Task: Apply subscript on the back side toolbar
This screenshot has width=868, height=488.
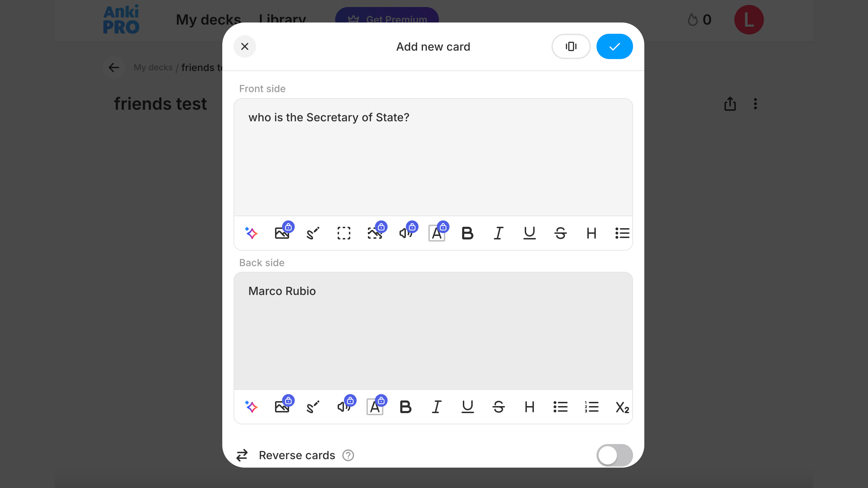Action: [x=623, y=407]
